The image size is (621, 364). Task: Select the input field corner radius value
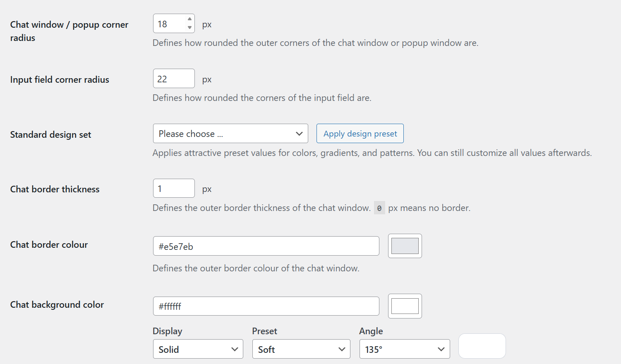click(174, 78)
